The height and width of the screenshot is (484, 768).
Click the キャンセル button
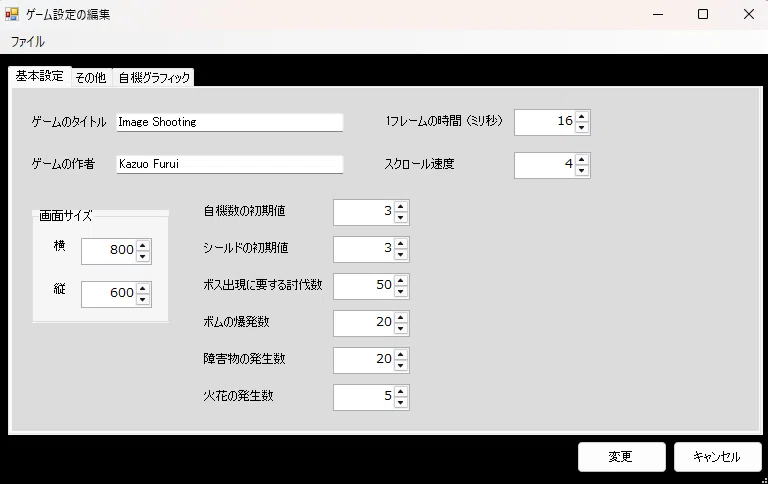click(x=718, y=457)
